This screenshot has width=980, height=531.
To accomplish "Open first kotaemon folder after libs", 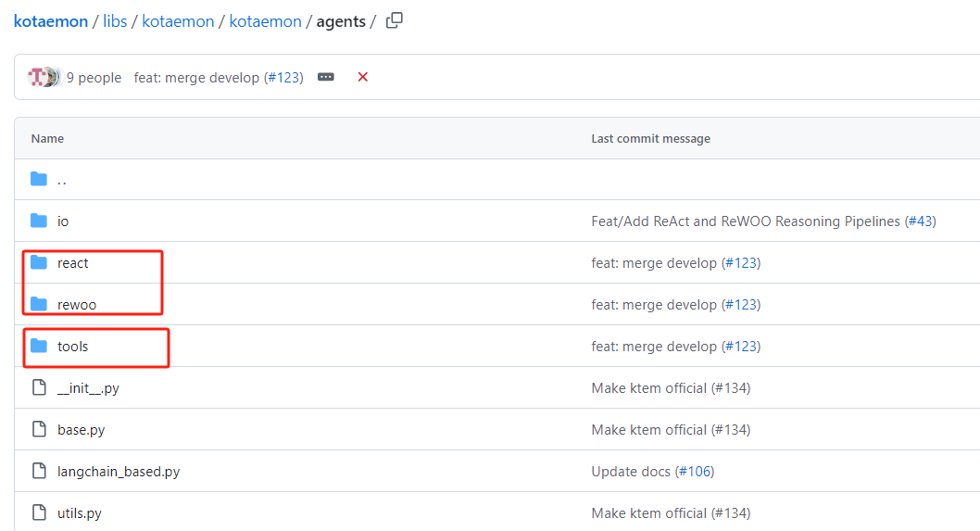I will 178,21.
